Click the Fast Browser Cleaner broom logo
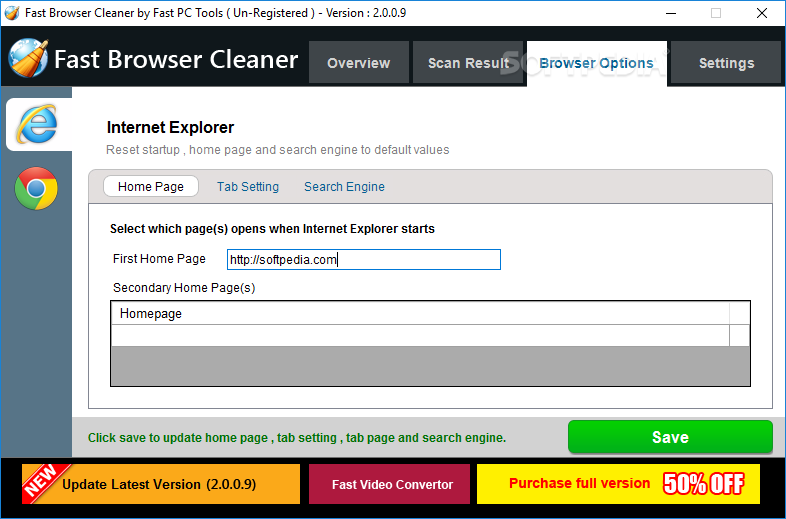 [x=29, y=58]
